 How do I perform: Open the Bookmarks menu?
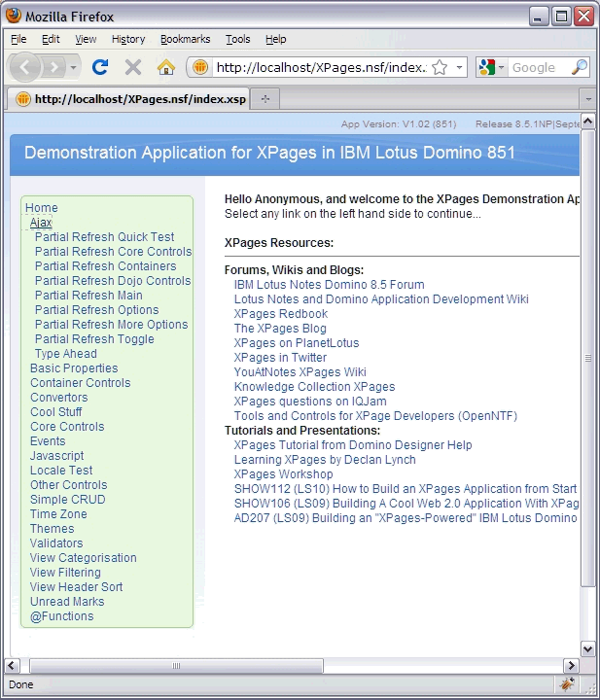click(x=186, y=39)
